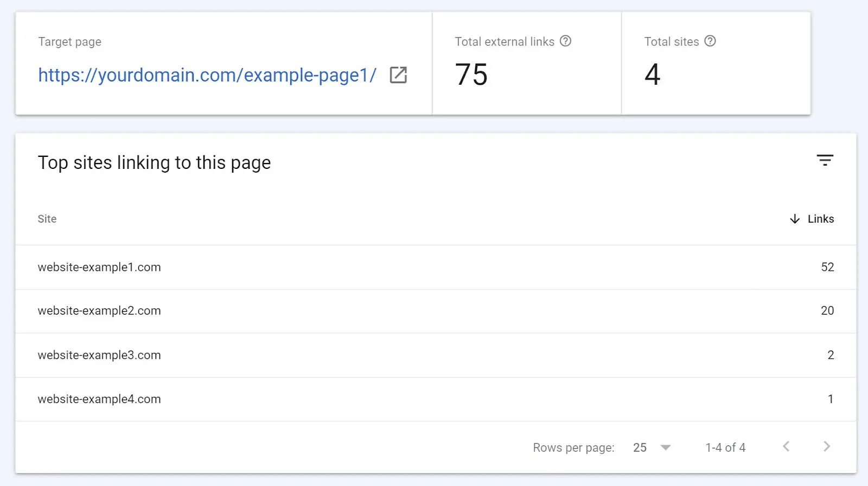Select the website-example4.com entry
This screenshot has width=868, height=486.
tap(99, 399)
